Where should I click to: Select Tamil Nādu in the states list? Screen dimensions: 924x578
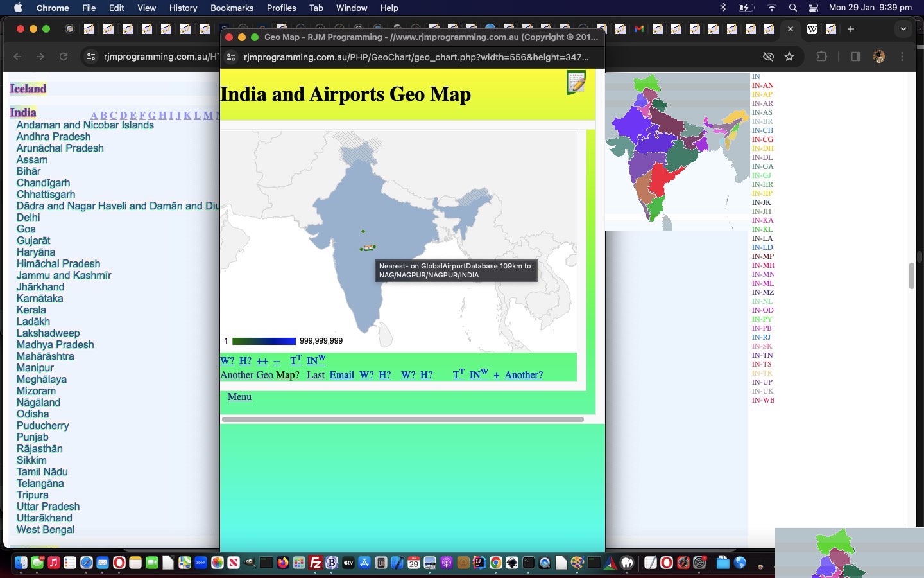coord(42,472)
